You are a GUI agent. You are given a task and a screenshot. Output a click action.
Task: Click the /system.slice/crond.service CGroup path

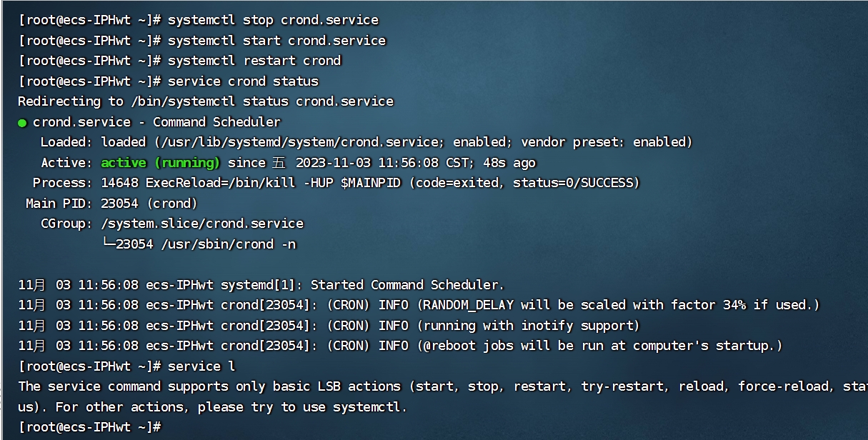point(202,224)
